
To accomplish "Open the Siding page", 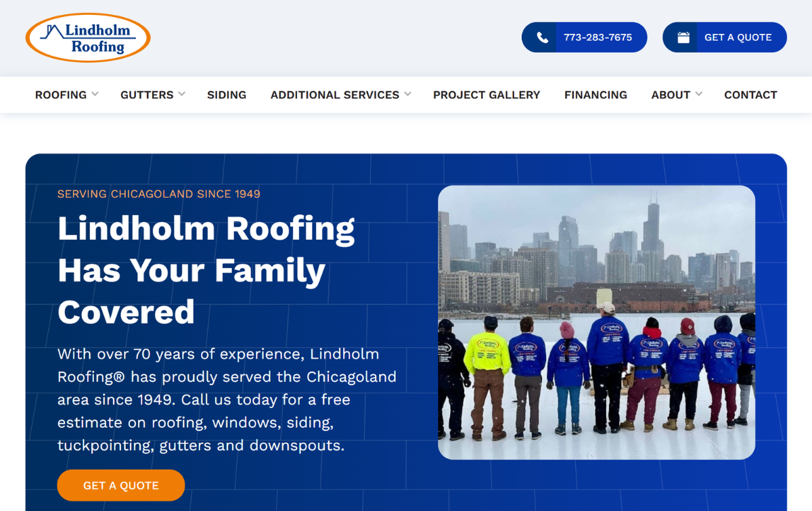I will [227, 95].
